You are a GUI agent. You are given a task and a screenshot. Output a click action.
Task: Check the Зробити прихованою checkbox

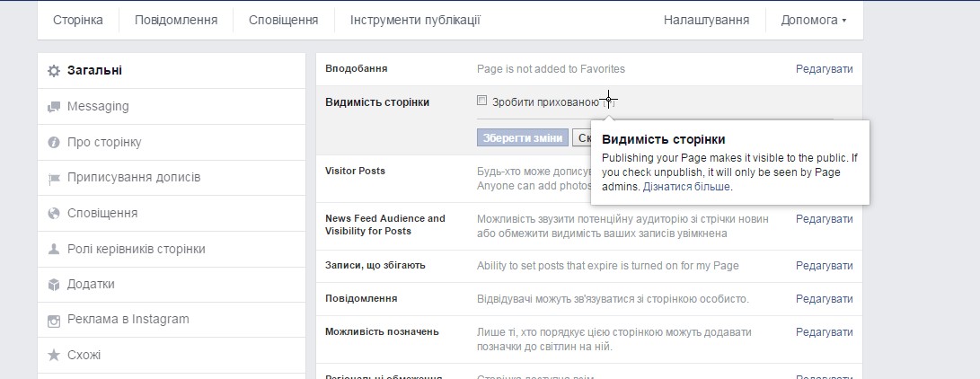click(481, 100)
